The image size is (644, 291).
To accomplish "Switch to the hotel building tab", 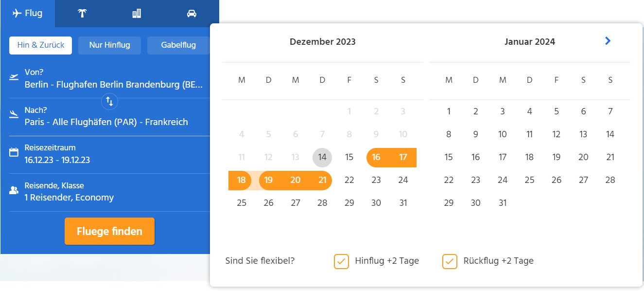I will (x=137, y=14).
